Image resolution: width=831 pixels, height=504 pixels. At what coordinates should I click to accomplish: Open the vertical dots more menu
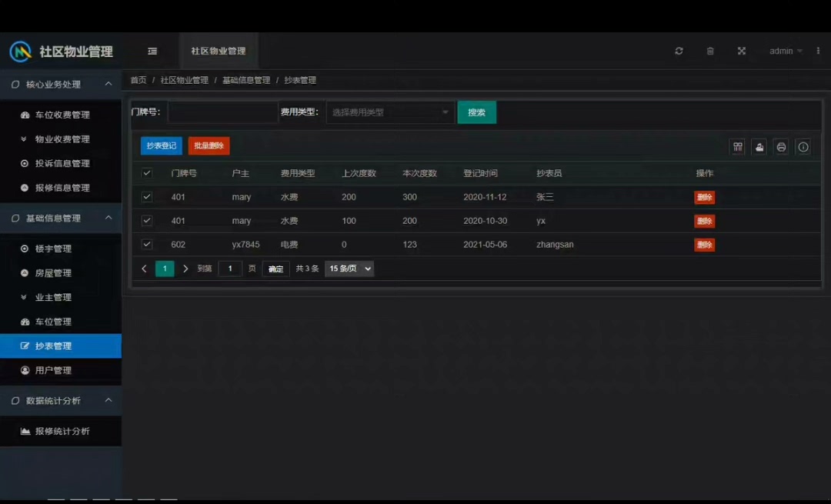818,51
